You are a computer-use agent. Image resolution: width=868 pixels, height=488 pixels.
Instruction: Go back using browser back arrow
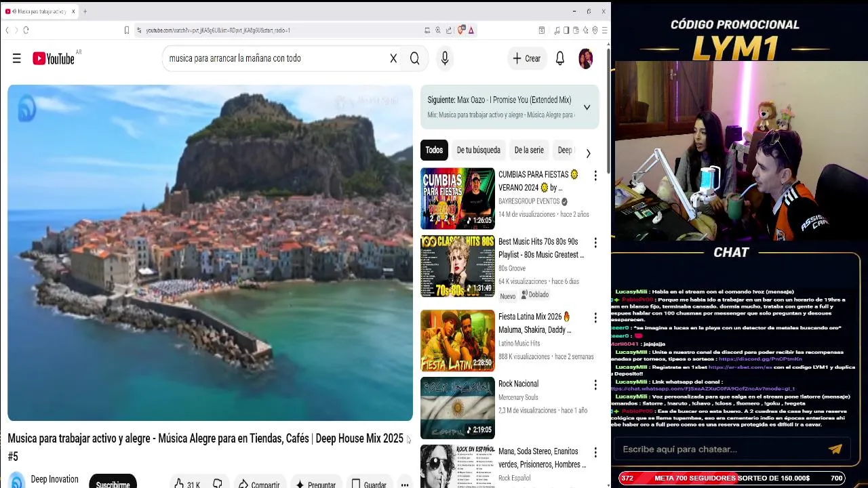coord(7,30)
